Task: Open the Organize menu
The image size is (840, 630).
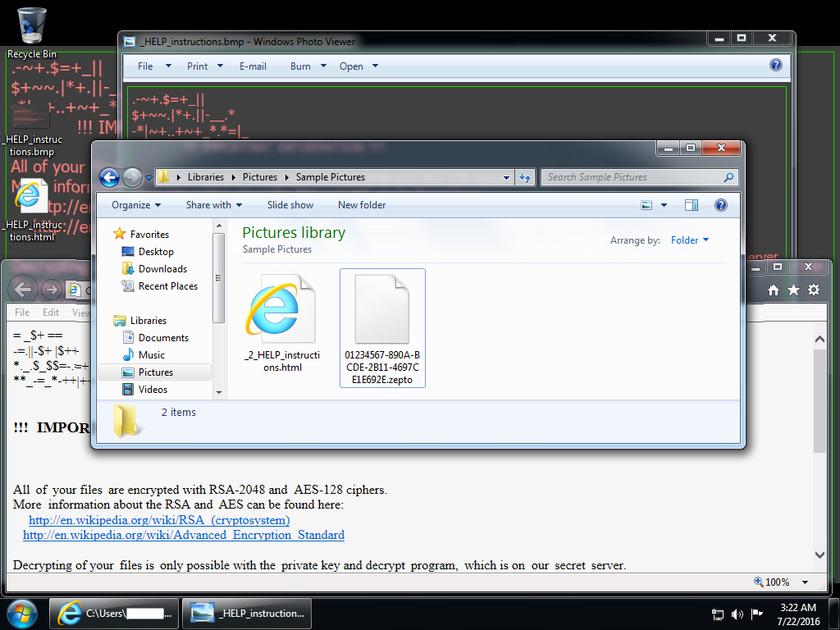Action: [x=136, y=205]
